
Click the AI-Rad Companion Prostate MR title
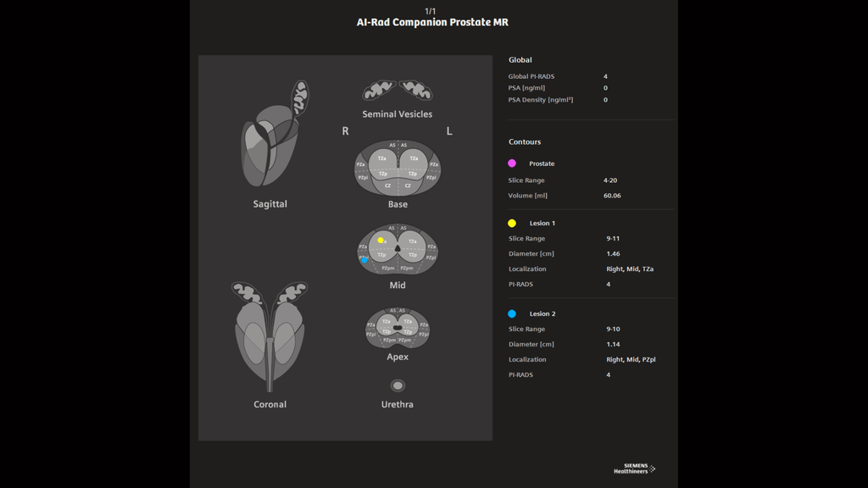coord(434,22)
